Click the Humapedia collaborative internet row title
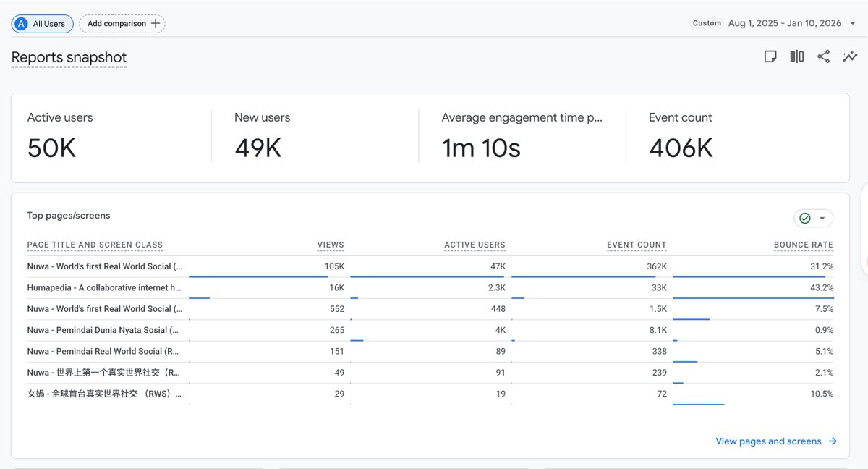 pyautogui.click(x=104, y=287)
